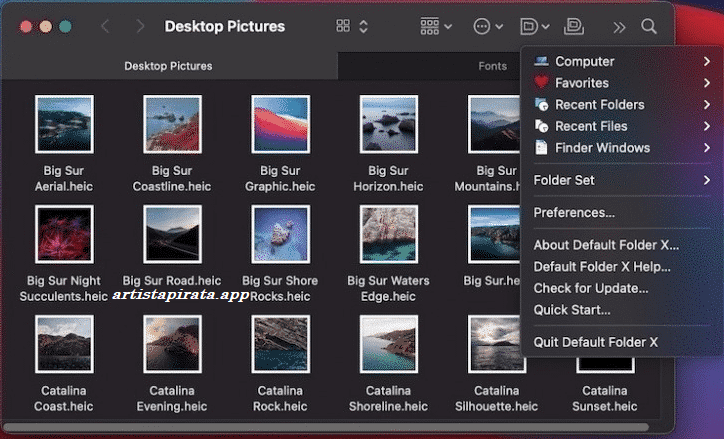Expand Favorites with its right chevron
This screenshot has height=439, width=724.
pyautogui.click(x=707, y=83)
